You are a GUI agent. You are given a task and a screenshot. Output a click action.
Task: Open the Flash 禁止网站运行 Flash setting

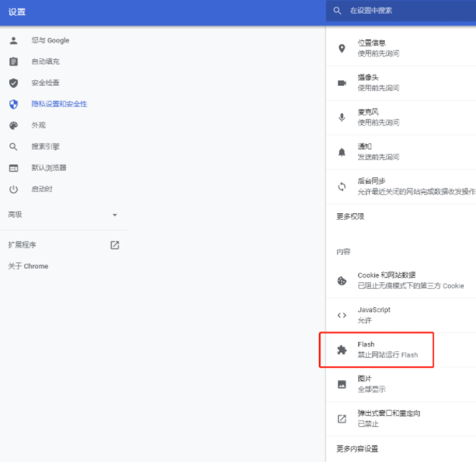401,350
